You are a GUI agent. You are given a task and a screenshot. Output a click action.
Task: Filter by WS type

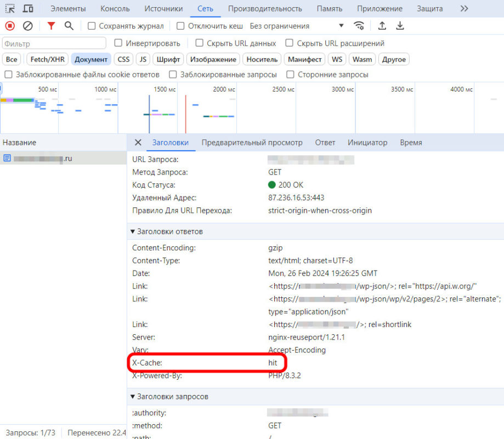click(337, 59)
